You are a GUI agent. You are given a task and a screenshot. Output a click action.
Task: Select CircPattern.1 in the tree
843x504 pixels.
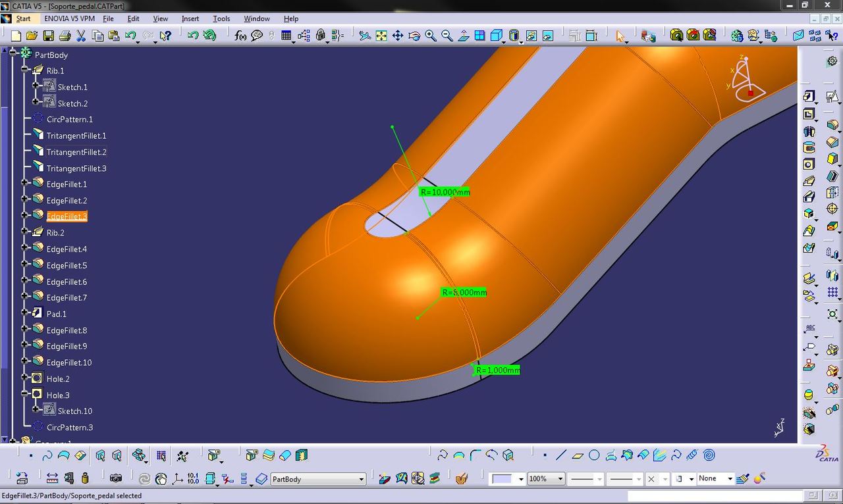point(70,119)
